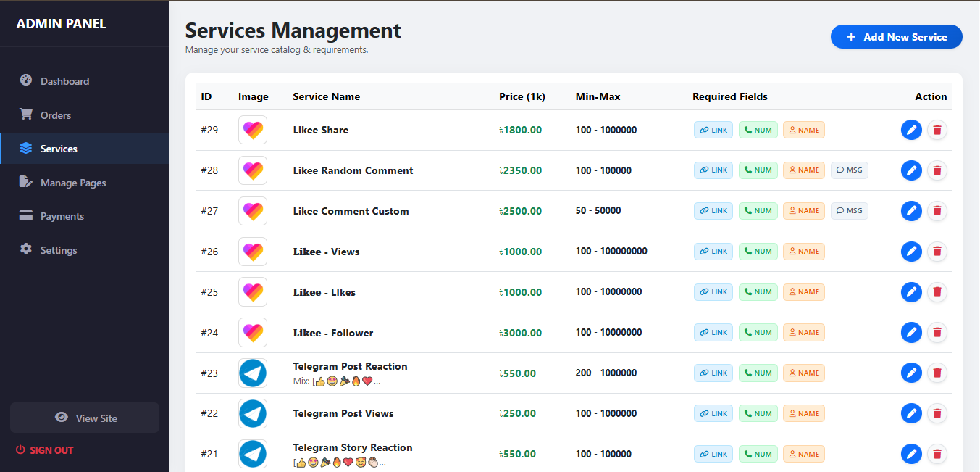Open the Dashboard menu item
The height and width of the screenshot is (472, 980).
64,81
